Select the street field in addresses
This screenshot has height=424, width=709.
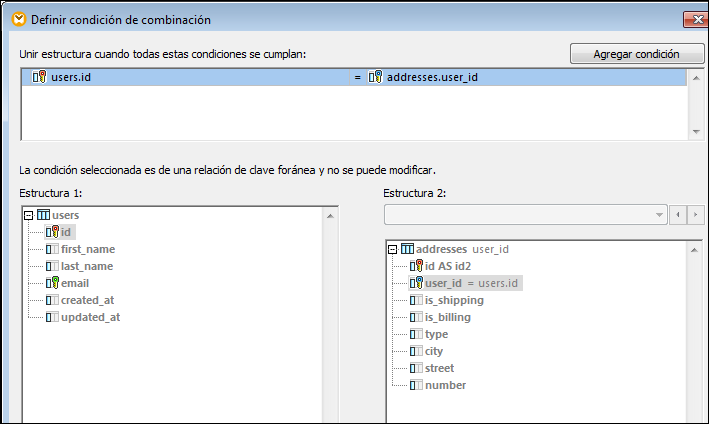439,368
